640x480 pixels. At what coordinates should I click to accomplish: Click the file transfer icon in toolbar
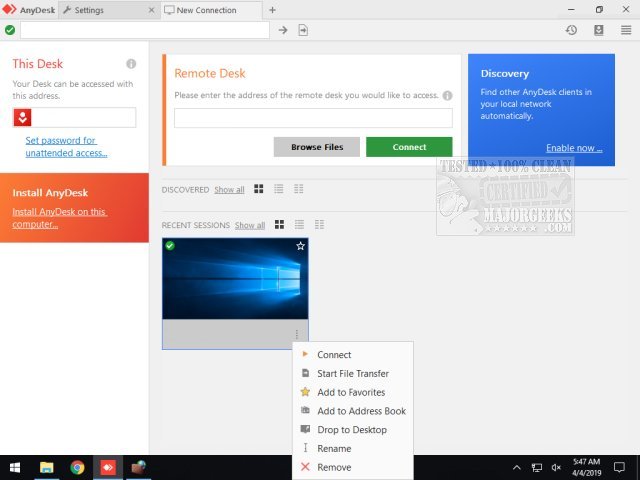303,30
